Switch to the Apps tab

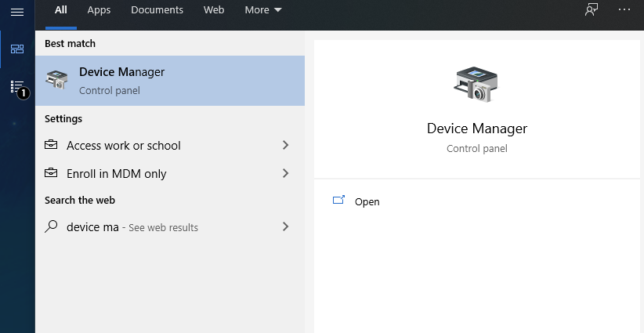click(x=99, y=10)
